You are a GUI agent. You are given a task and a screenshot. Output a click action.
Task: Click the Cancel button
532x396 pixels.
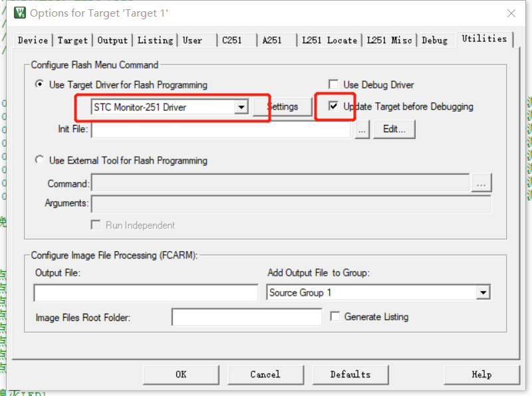pos(265,375)
